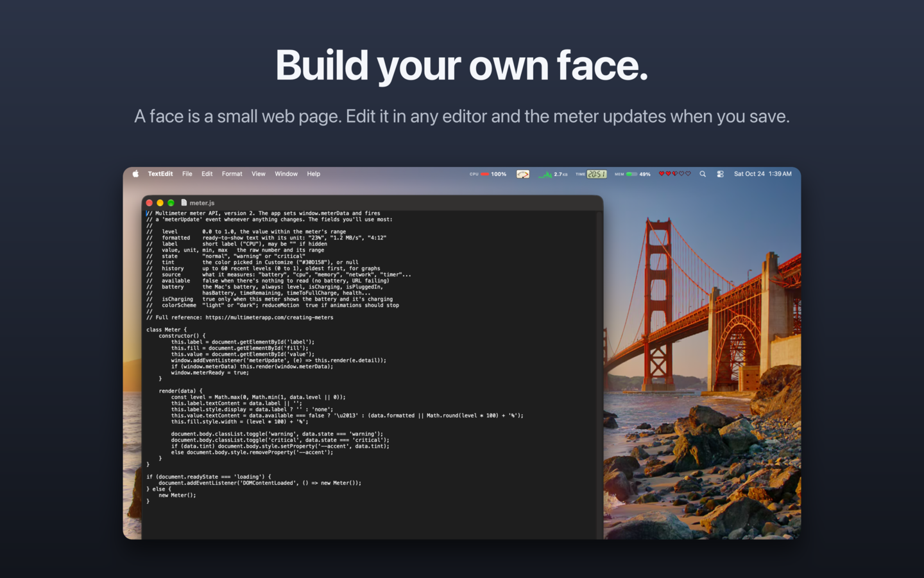Open the Apple menu
This screenshot has height=578, width=924.
135,174
